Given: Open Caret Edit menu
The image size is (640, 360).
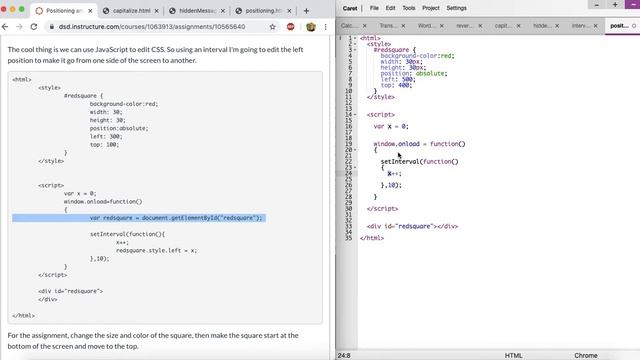Looking at the screenshot, I should (390, 8).
